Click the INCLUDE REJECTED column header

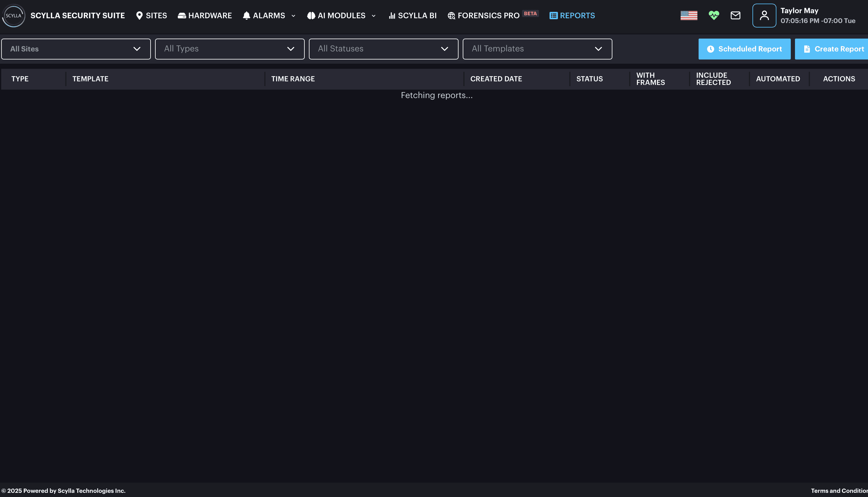pyautogui.click(x=713, y=79)
